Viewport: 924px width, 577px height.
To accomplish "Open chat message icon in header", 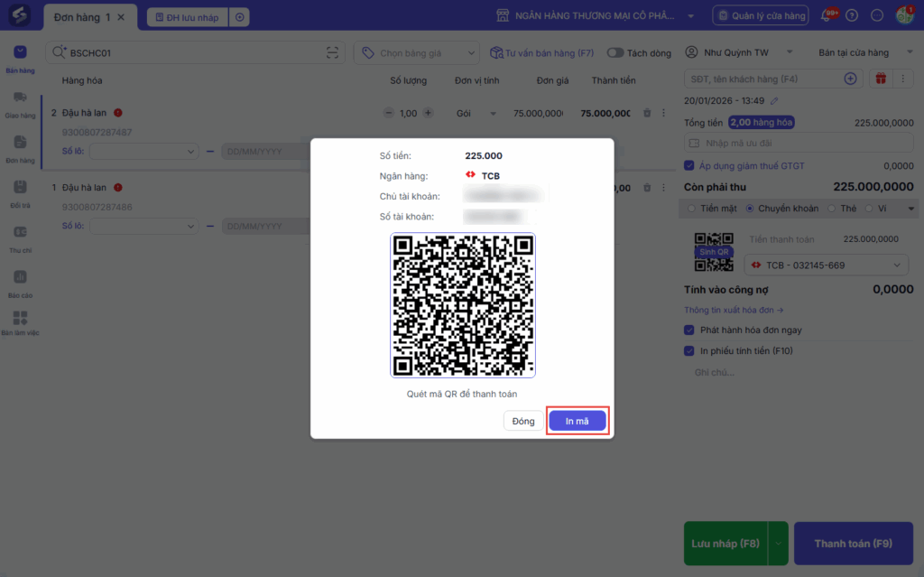I will 877,16.
